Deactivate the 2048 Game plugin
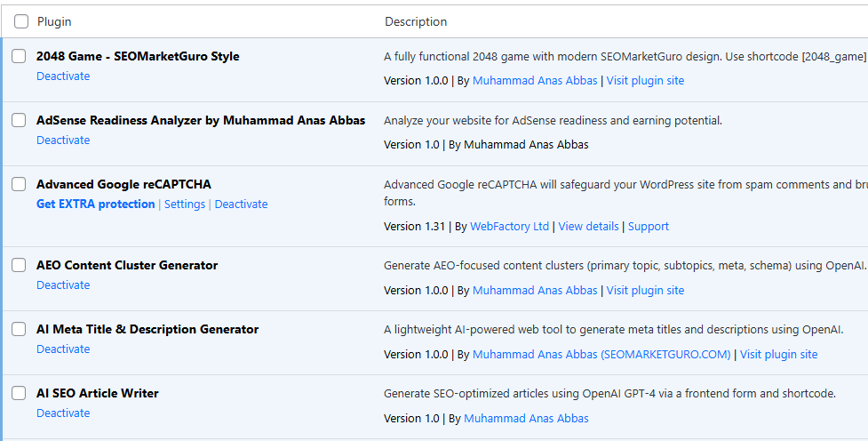Screen dimensions: 868x441 point(63,76)
